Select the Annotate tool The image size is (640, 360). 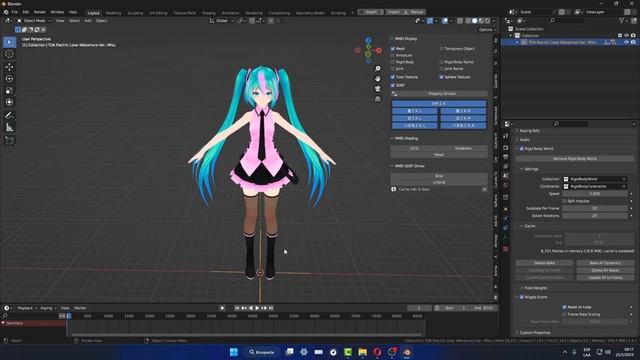click(x=9, y=116)
